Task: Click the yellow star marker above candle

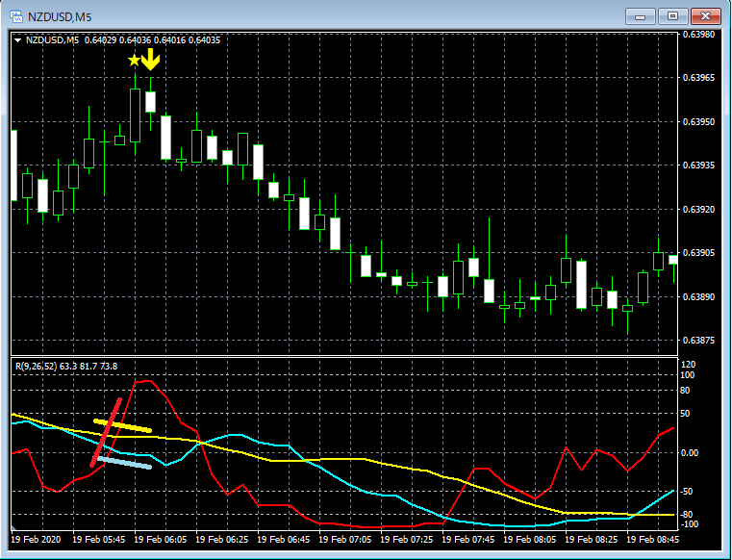Action: 134,60
